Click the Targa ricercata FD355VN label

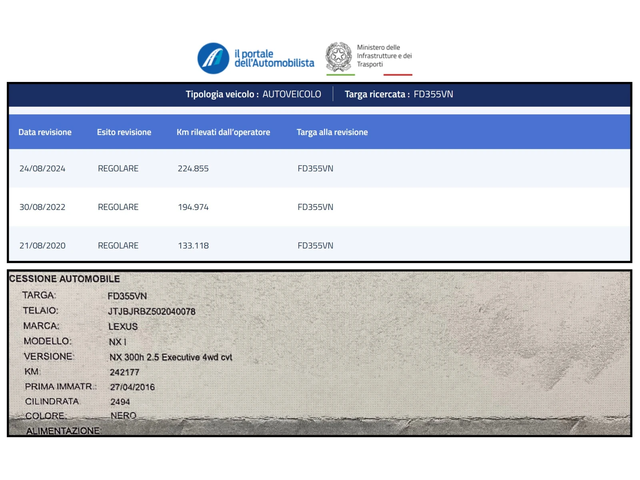tap(399, 94)
